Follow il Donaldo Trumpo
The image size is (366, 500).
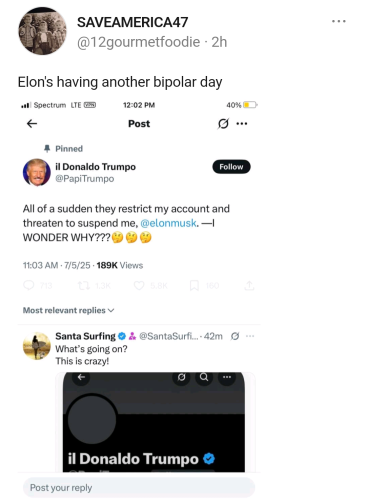coord(231,167)
